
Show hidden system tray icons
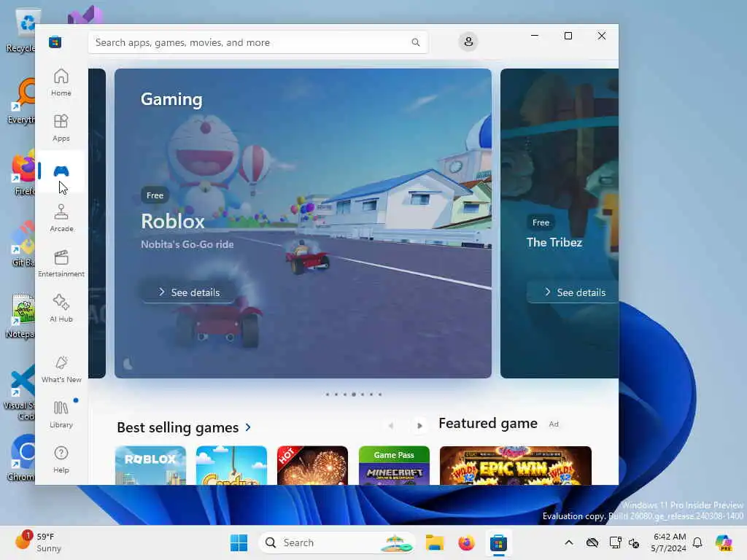tap(569, 542)
